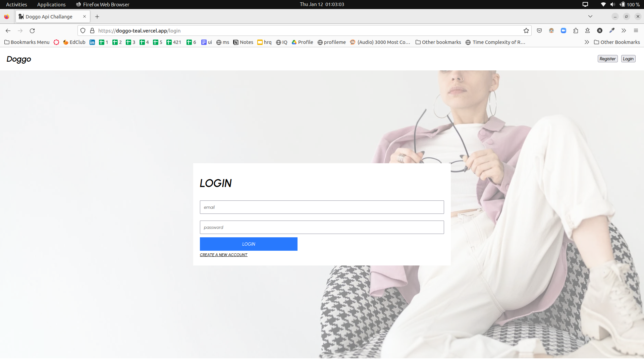
Task: Open the EdClub bookmark
Action: pos(74,42)
